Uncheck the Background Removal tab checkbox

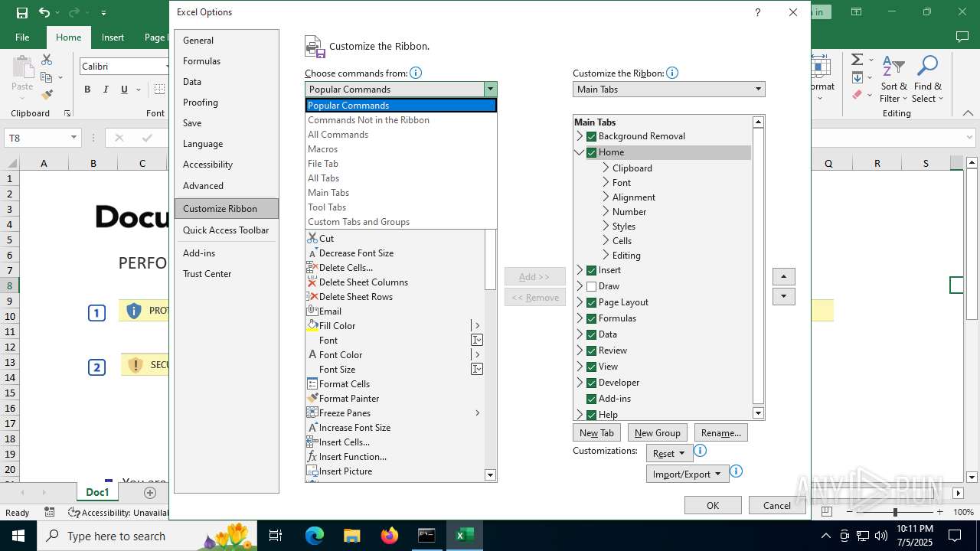point(591,136)
